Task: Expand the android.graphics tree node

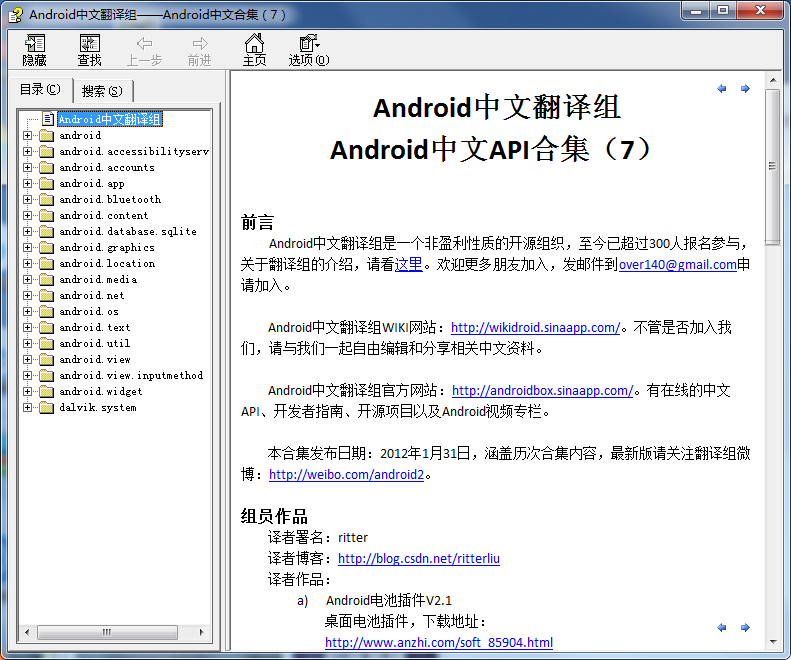Action: 28,248
